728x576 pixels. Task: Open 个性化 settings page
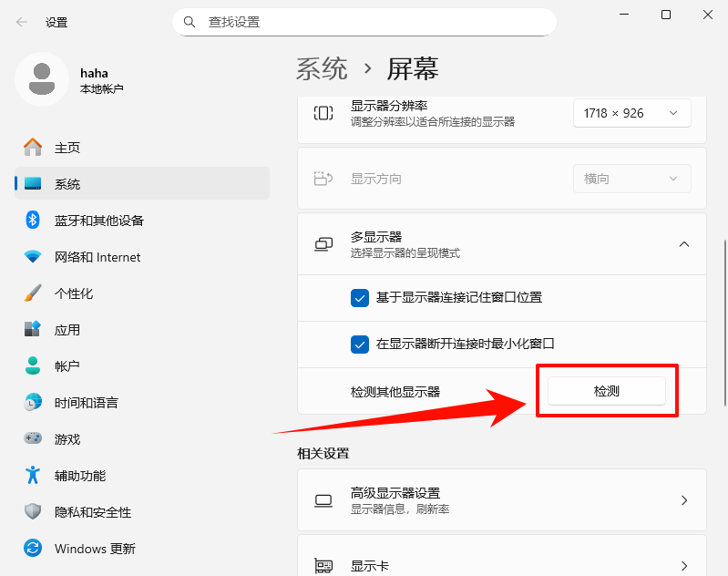click(x=142, y=293)
